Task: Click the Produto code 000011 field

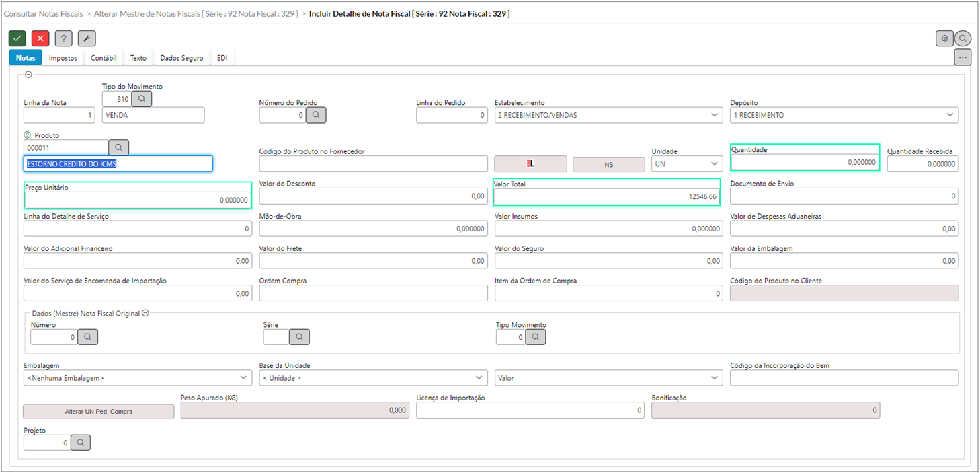Action: 66,147
